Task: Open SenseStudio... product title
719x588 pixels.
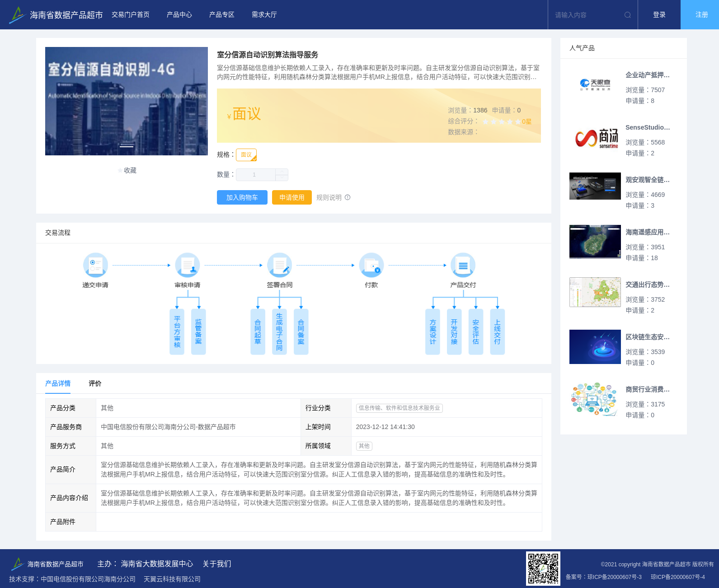Action: coord(648,127)
